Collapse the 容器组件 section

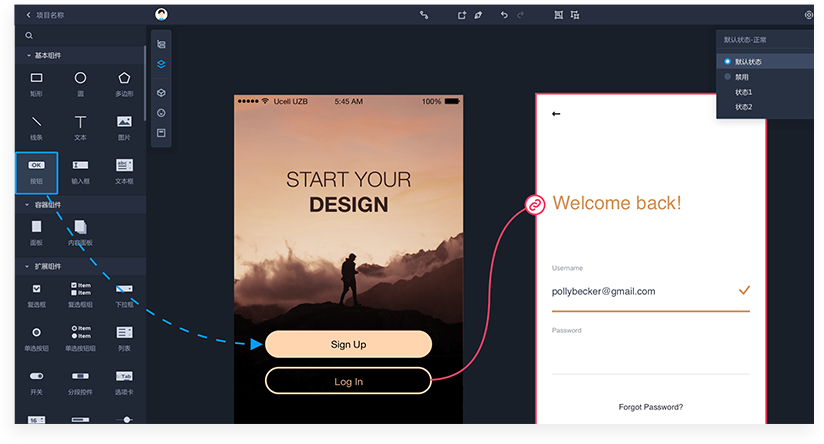click(x=28, y=204)
